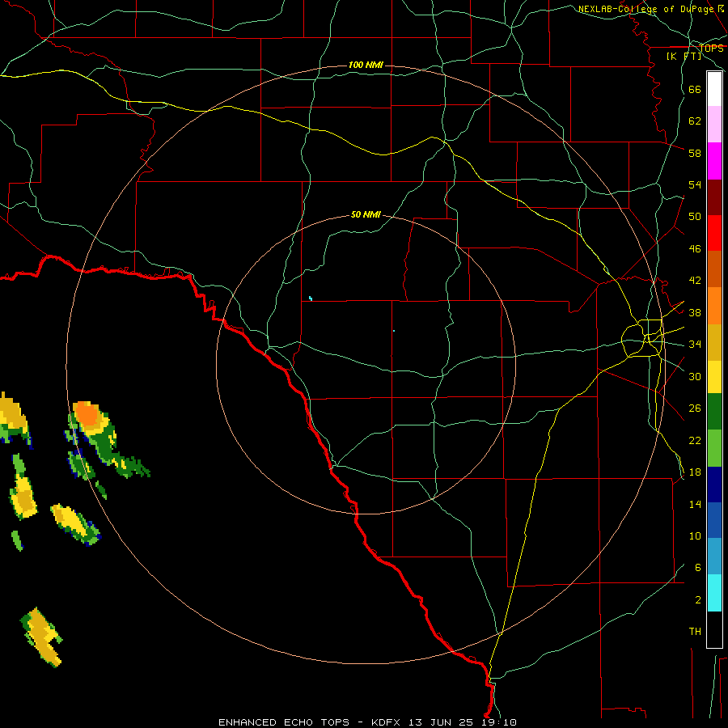Viewport: 728px width, 728px height.
Task: Click the '38' value on the legend scale
Action: tap(695, 312)
